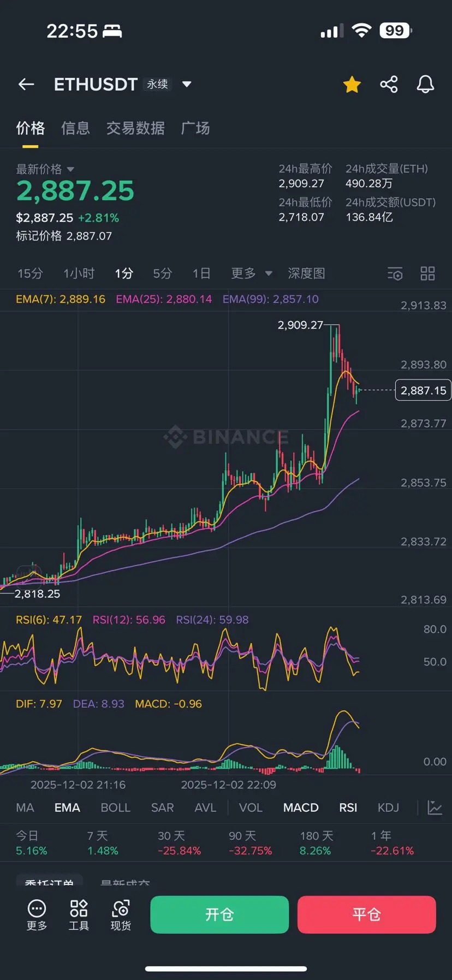Expand the 更多 timeframe dropdown
Viewport: 452px width, 980px height.
[x=268, y=274]
